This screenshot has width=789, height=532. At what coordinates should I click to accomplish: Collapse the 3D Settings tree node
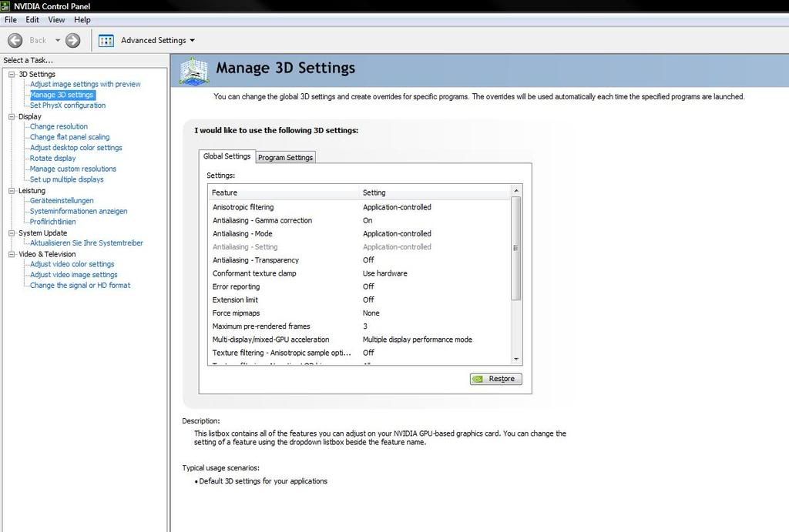click(x=12, y=74)
